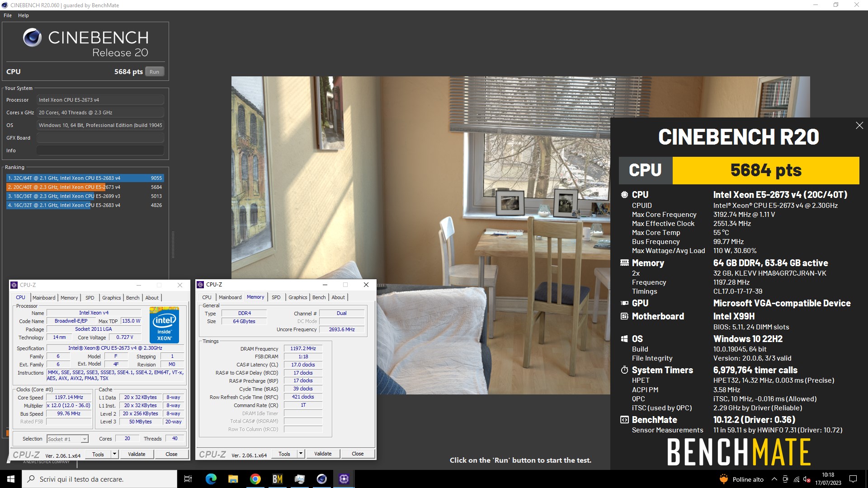Click the Run button for CPU test
The width and height of the screenshot is (868, 488).
(154, 72)
